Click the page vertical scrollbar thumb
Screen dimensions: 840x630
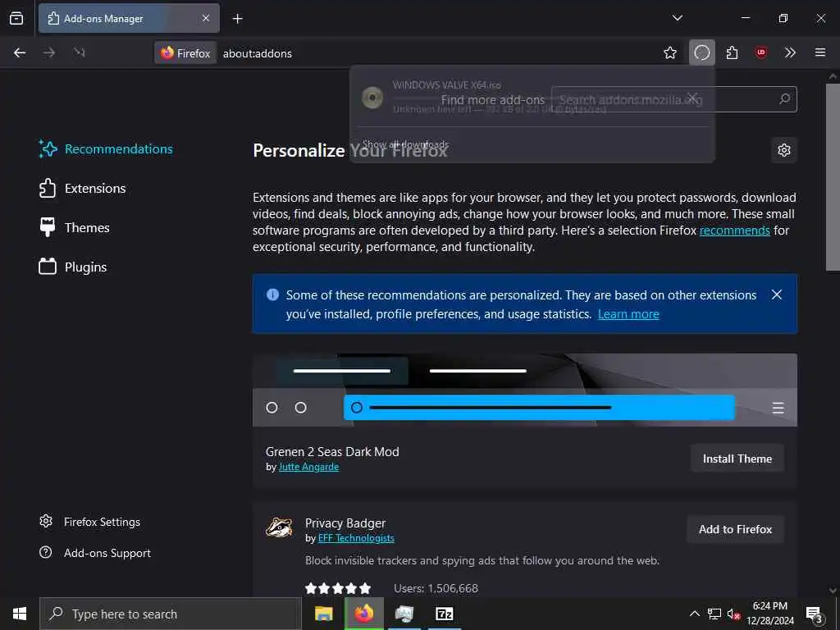click(832, 177)
